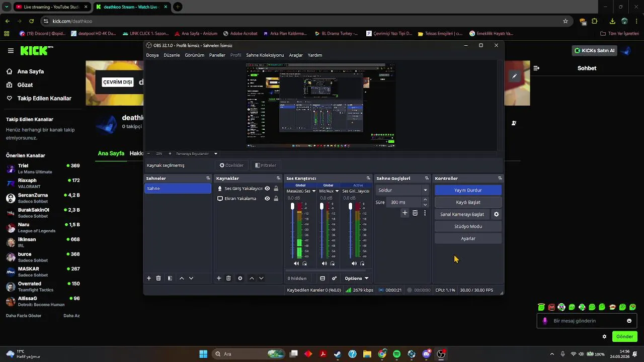The height and width of the screenshot is (362, 644).
Task: Decrease Süre duration with down stepper
Action: coord(425,205)
